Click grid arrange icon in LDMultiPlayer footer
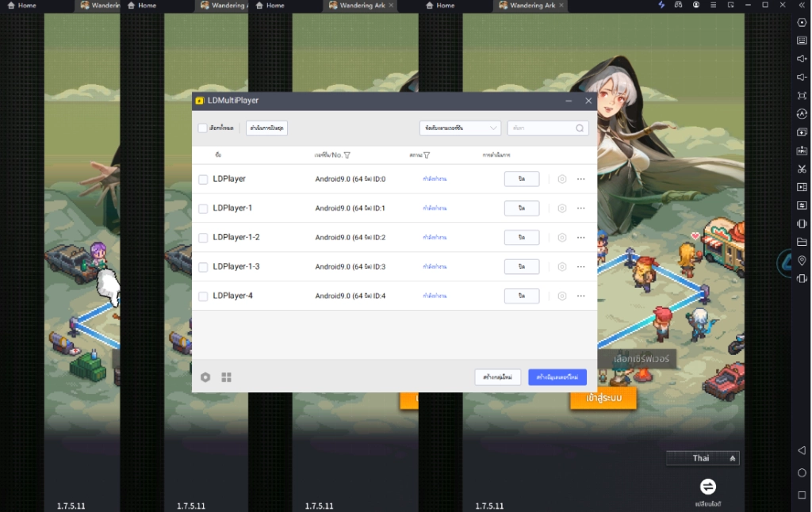The image size is (812, 512). pyautogui.click(x=226, y=377)
